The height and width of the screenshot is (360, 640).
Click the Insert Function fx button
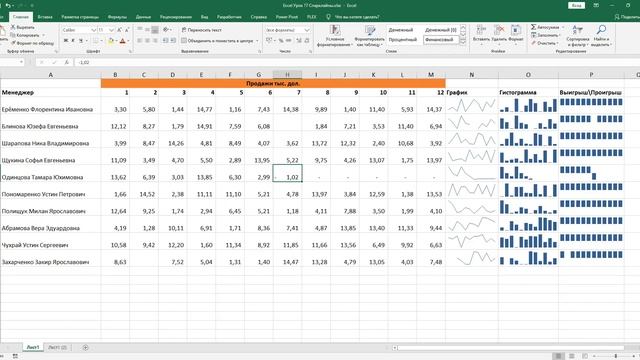[67, 62]
